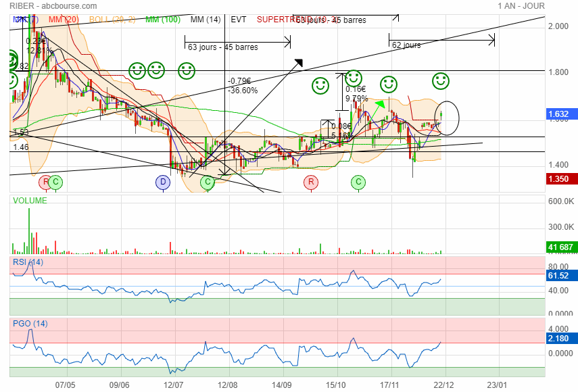Toggle the MM (100) legend entry
578x392 pixels.
tap(163, 20)
